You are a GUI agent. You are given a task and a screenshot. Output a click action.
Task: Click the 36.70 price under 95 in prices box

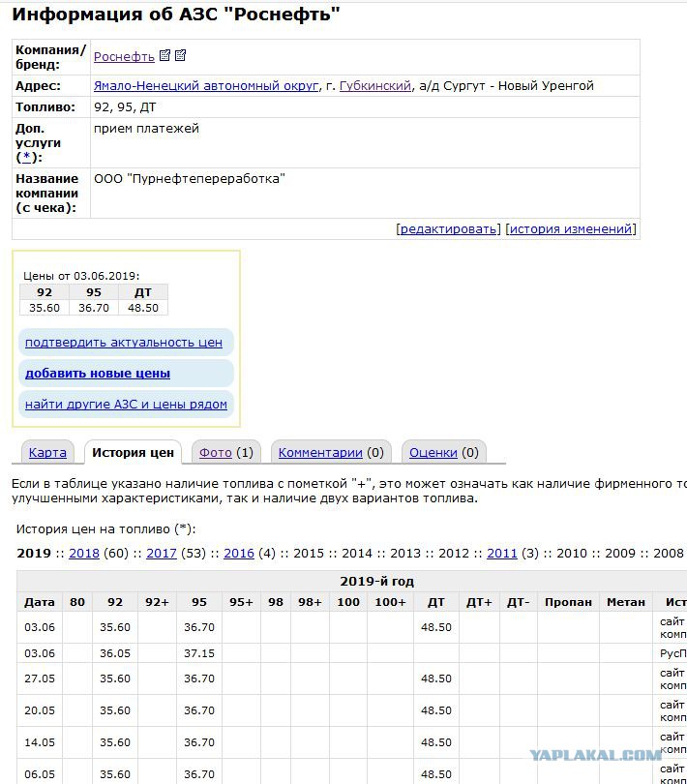94,308
